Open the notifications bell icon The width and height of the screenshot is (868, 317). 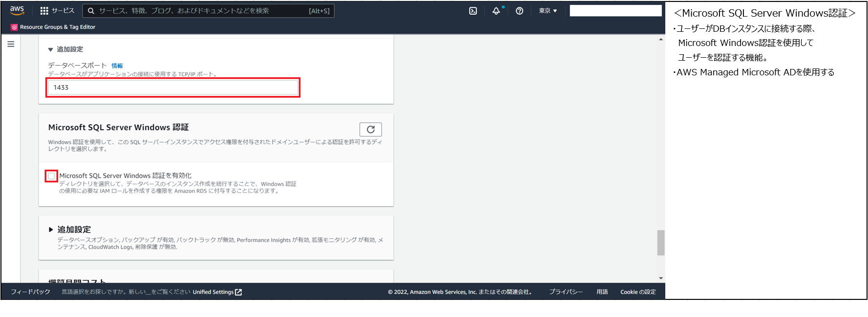click(x=496, y=11)
